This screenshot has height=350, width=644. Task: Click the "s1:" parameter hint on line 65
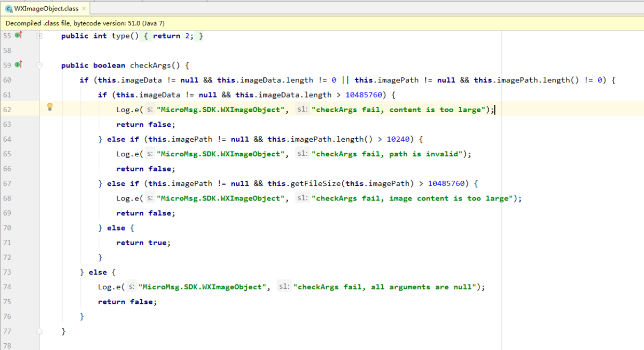click(303, 154)
